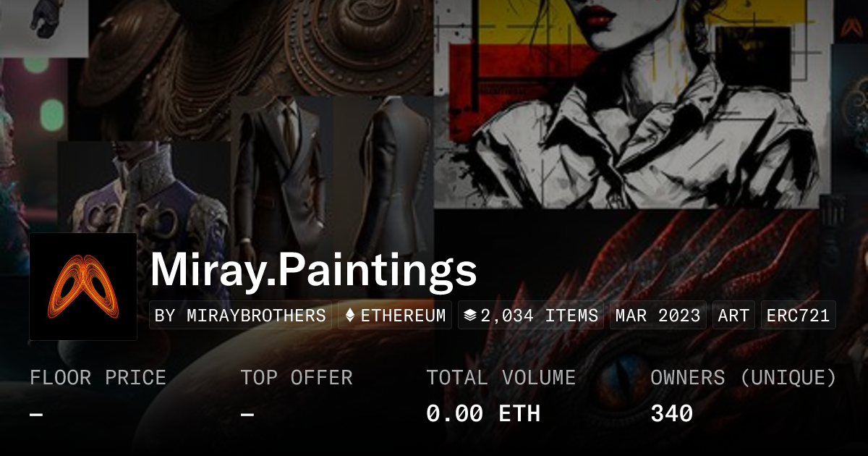The width and height of the screenshot is (868, 456).
Task: Open the BY MIRAYBROTHERS creator tag
Action: pyautogui.click(x=240, y=316)
